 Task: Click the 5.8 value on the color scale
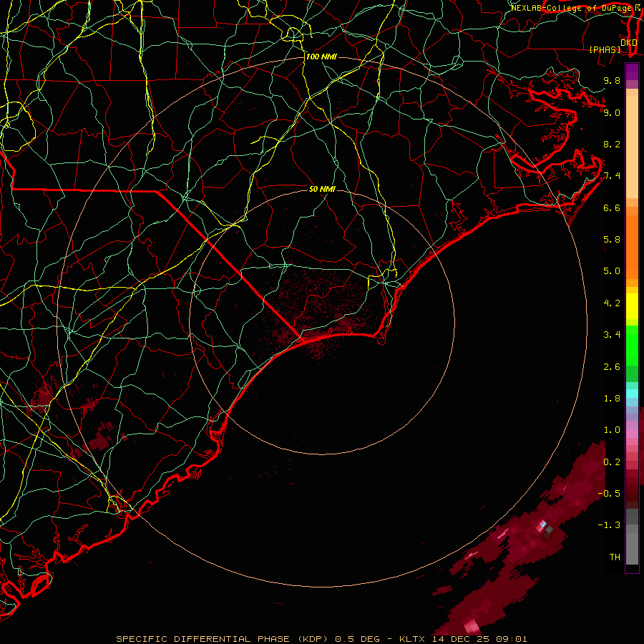(612, 240)
